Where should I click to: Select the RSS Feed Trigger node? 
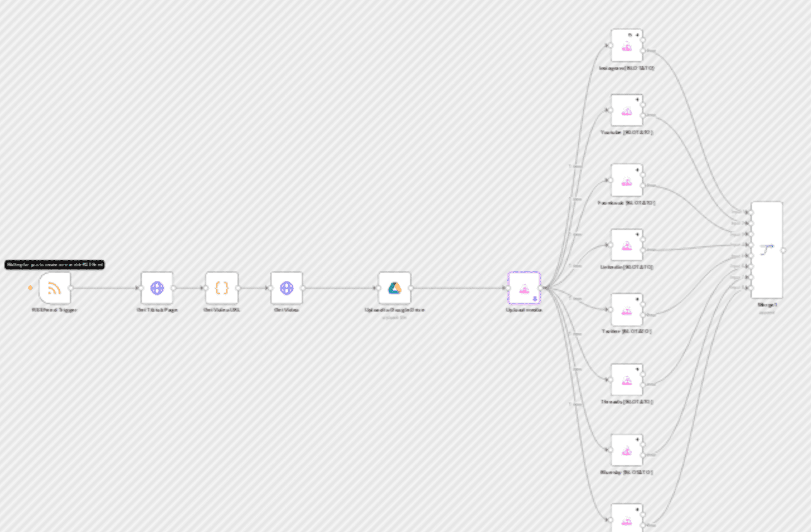(55, 288)
